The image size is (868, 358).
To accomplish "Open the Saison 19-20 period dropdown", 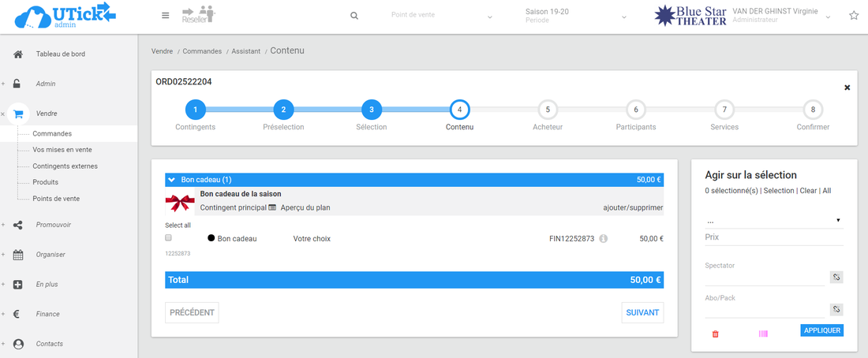I will tap(576, 16).
